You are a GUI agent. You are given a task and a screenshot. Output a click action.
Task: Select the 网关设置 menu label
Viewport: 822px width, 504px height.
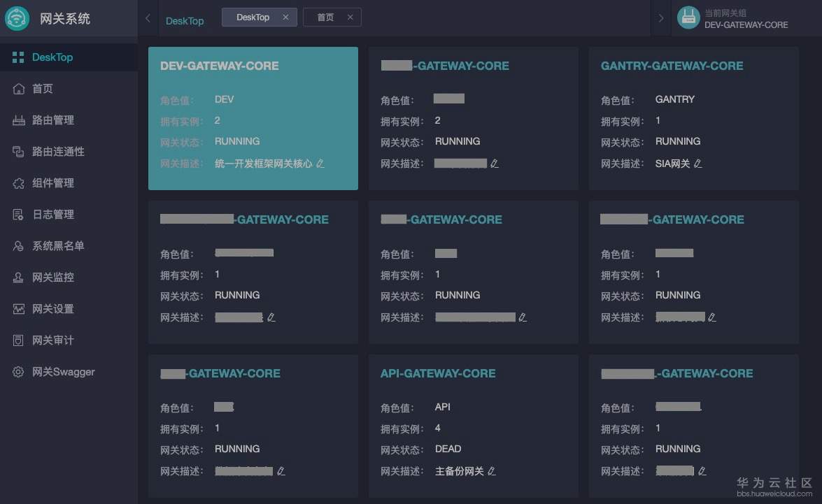click(x=53, y=308)
